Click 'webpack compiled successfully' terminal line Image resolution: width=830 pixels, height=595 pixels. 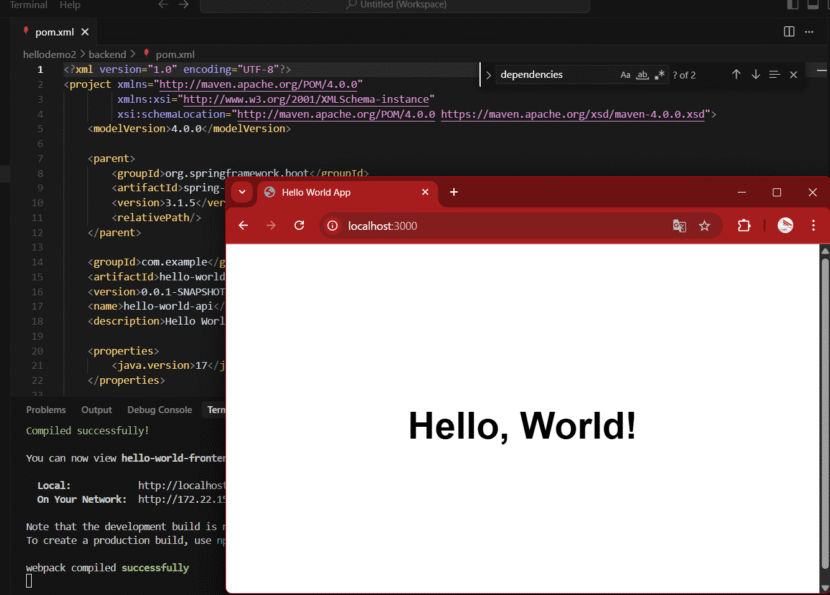pyautogui.click(x=107, y=568)
